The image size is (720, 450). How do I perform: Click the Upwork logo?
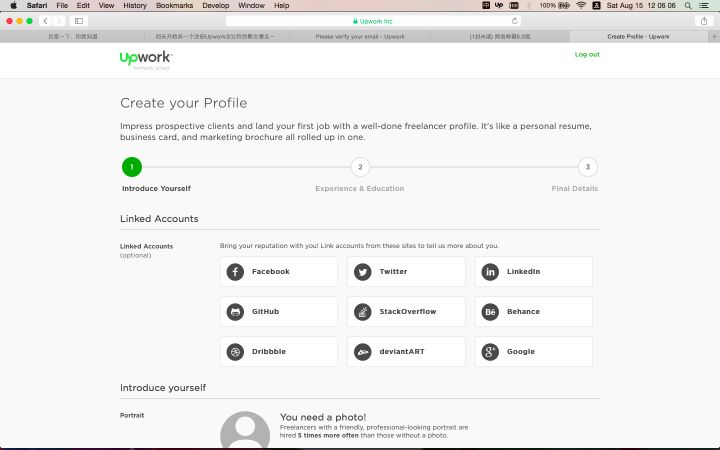tap(146, 59)
